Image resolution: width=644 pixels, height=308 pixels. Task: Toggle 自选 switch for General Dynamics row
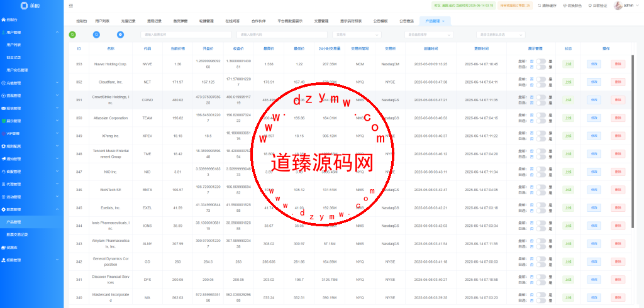(x=541, y=265)
